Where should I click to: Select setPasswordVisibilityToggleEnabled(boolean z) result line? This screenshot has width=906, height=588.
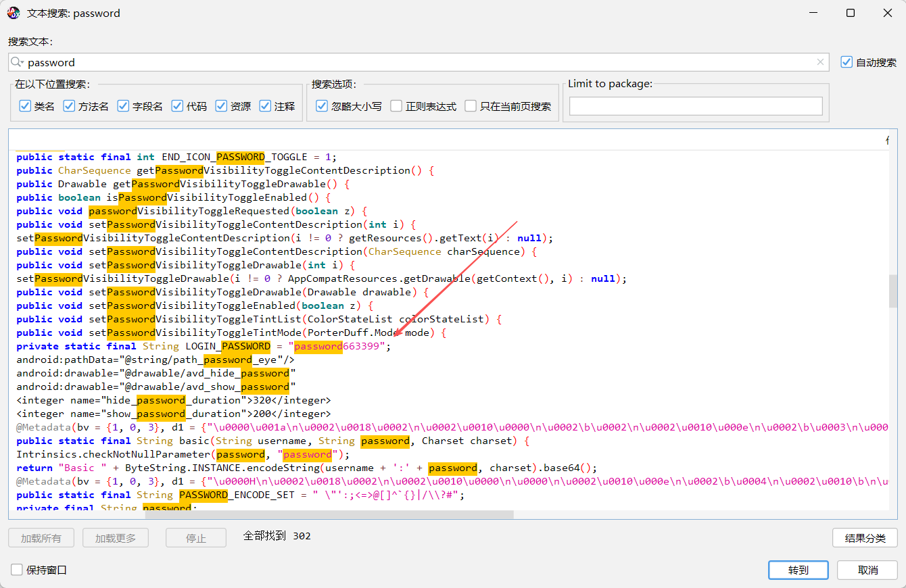(195, 305)
